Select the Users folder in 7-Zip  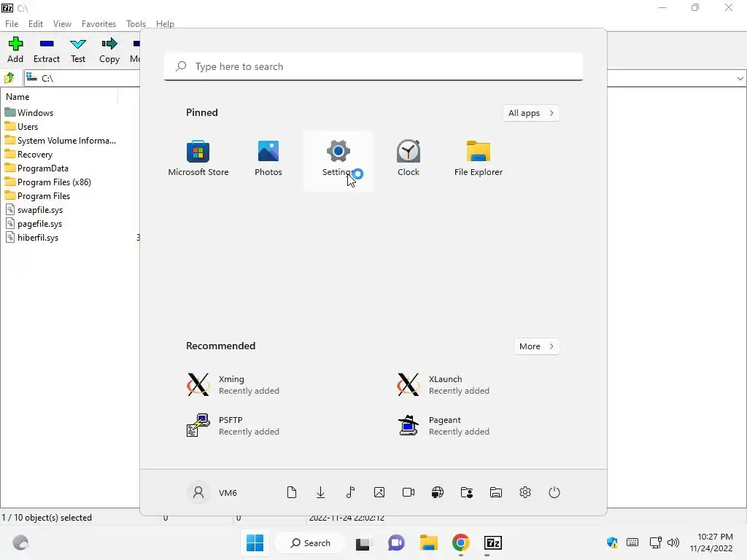[x=21, y=127]
